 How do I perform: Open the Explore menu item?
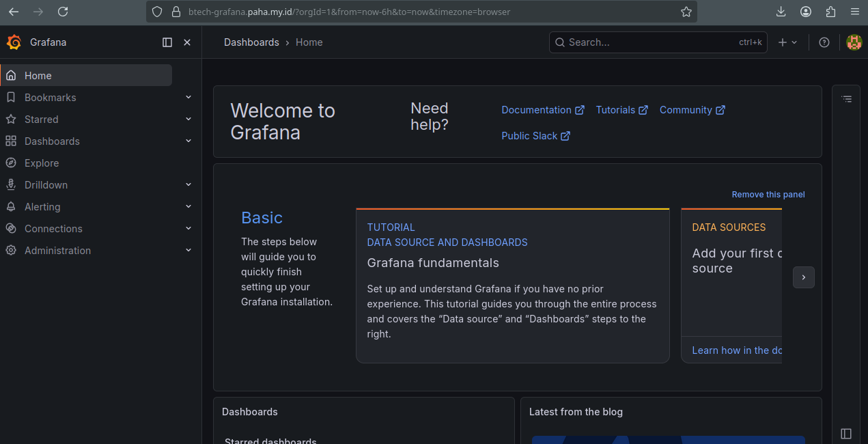42,163
